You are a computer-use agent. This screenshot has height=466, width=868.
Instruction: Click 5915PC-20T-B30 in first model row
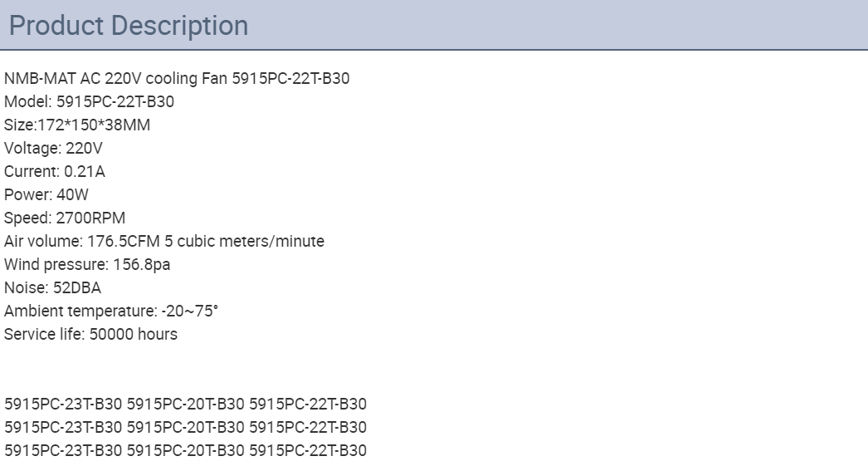(185, 405)
